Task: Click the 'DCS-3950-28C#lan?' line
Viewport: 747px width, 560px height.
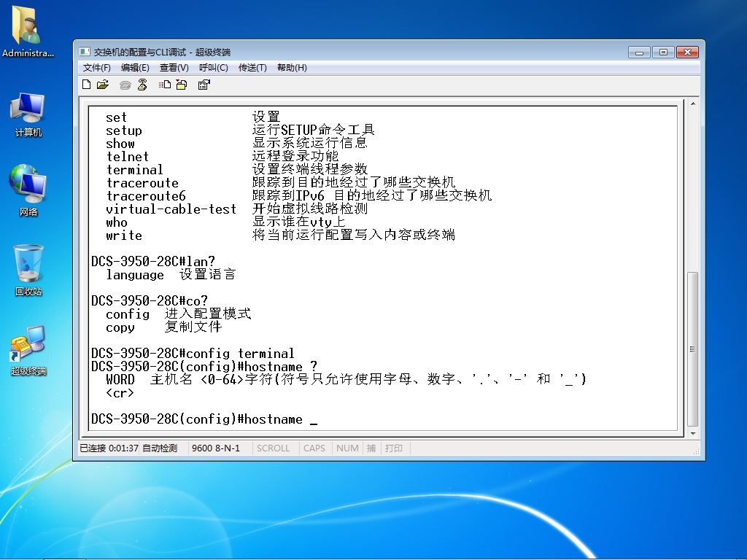Action: pyautogui.click(x=153, y=262)
